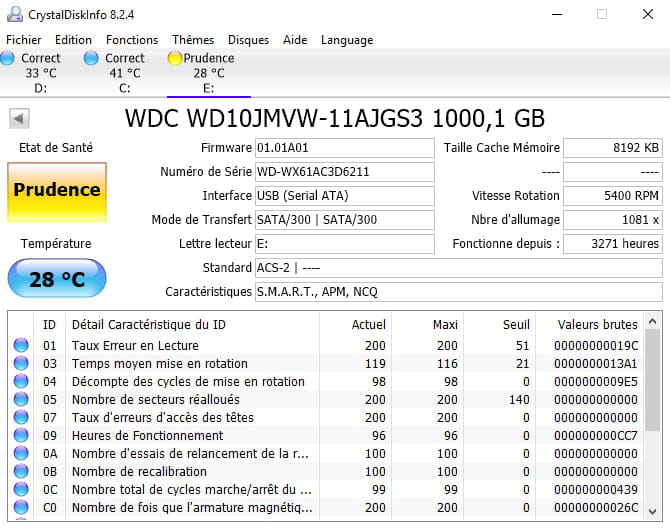Click the scroll down arrow of attribute list
The width and height of the screenshot is (670, 529).
pyautogui.click(x=652, y=511)
